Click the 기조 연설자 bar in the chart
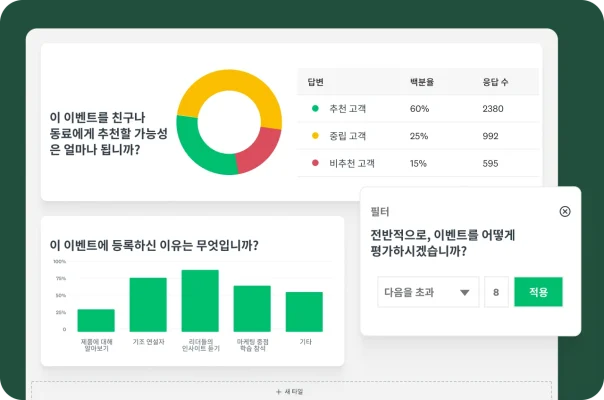This screenshot has width=604, height=400. pyautogui.click(x=148, y=304)
